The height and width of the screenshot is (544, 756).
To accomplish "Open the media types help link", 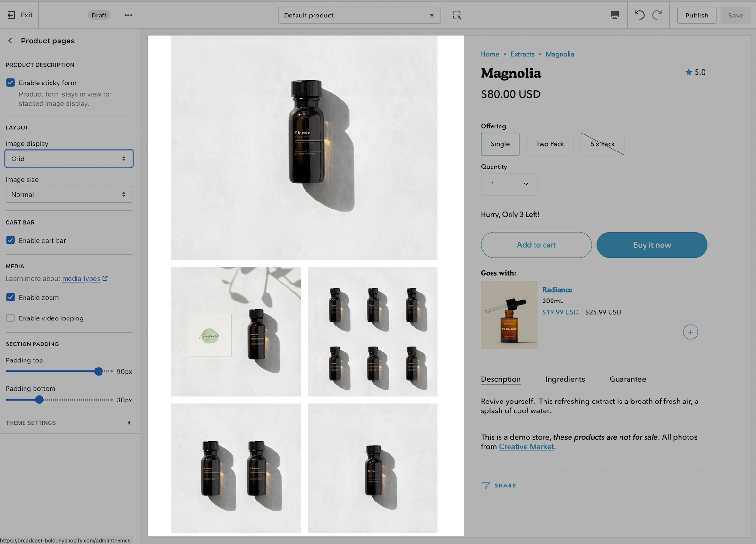I will pos(81,278).
